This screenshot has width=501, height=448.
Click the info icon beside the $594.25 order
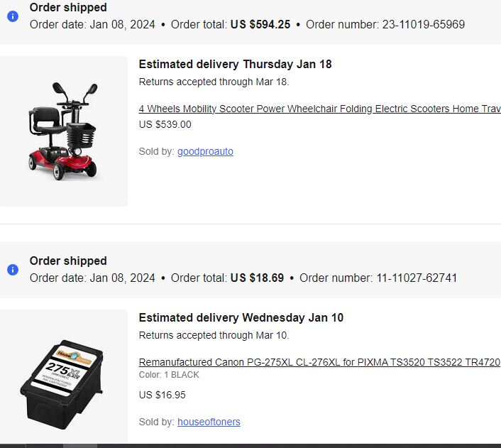tap(13, 16)
